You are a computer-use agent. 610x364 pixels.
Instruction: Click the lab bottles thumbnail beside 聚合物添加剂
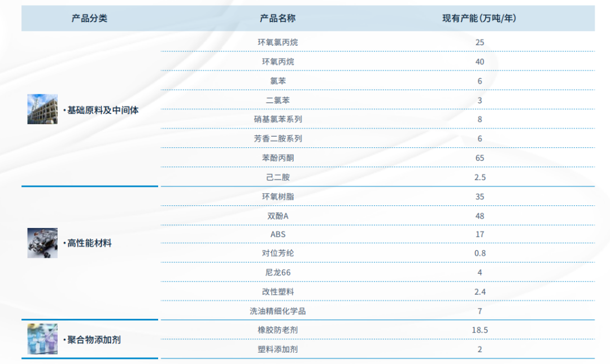tap(42, 339)
